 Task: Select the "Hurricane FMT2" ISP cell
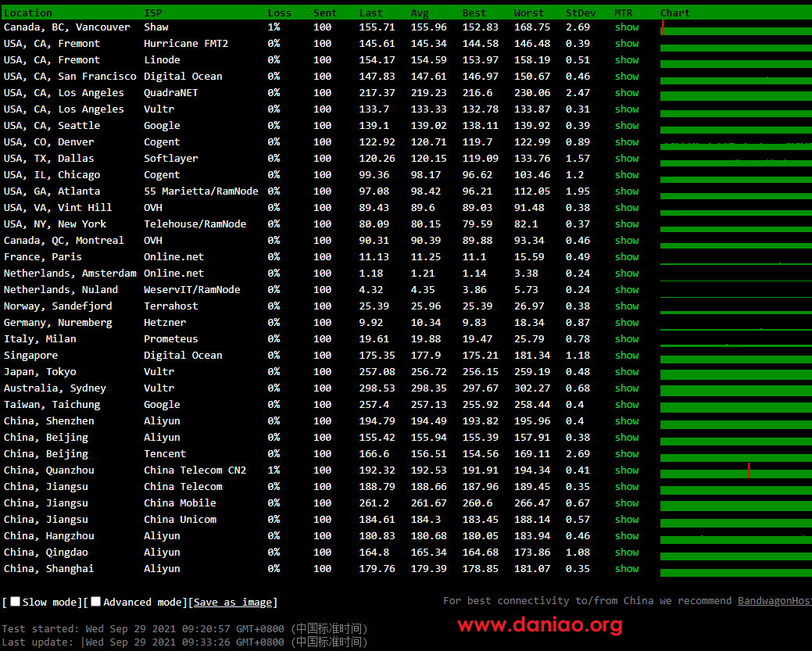(186, 44)
